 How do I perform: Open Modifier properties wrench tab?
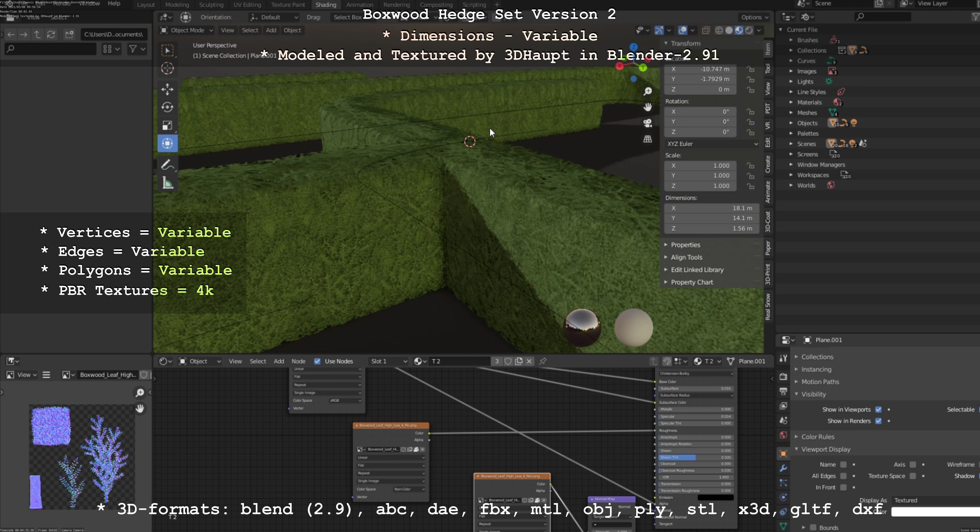coord(783,468)
